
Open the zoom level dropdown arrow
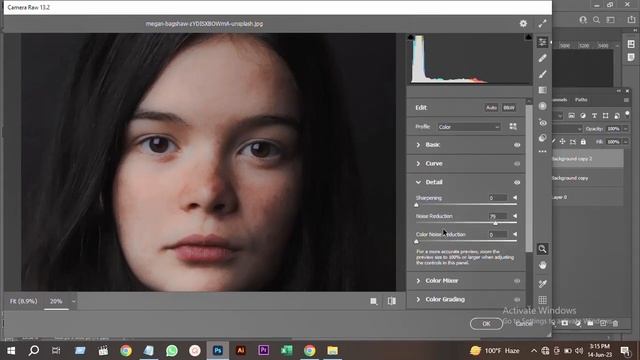[73, 302]
